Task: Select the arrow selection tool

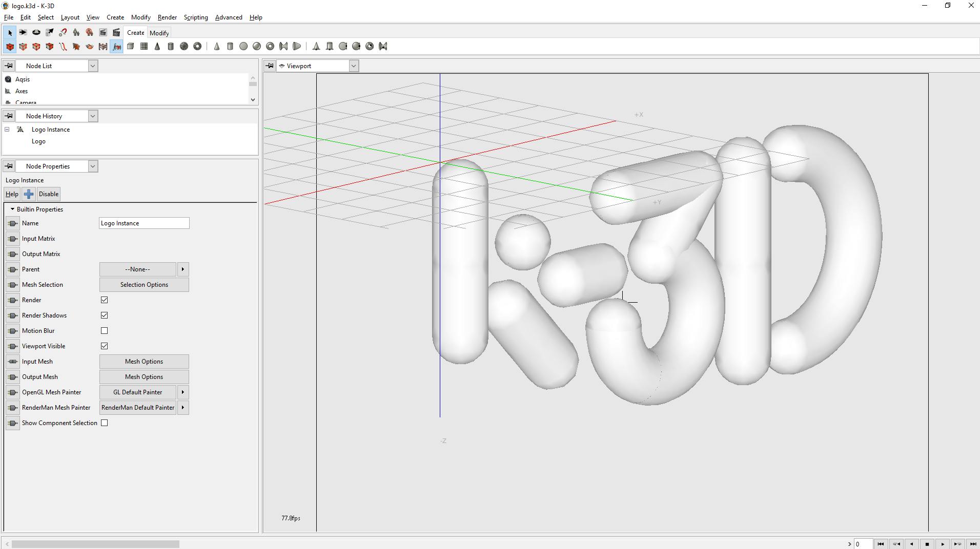Action: (9, 32)
